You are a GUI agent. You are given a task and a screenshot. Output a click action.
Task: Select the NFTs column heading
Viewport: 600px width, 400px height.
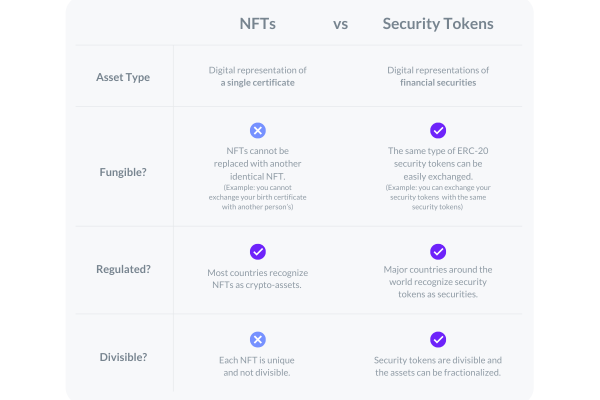pyautogui.click(x=258, y=24)
